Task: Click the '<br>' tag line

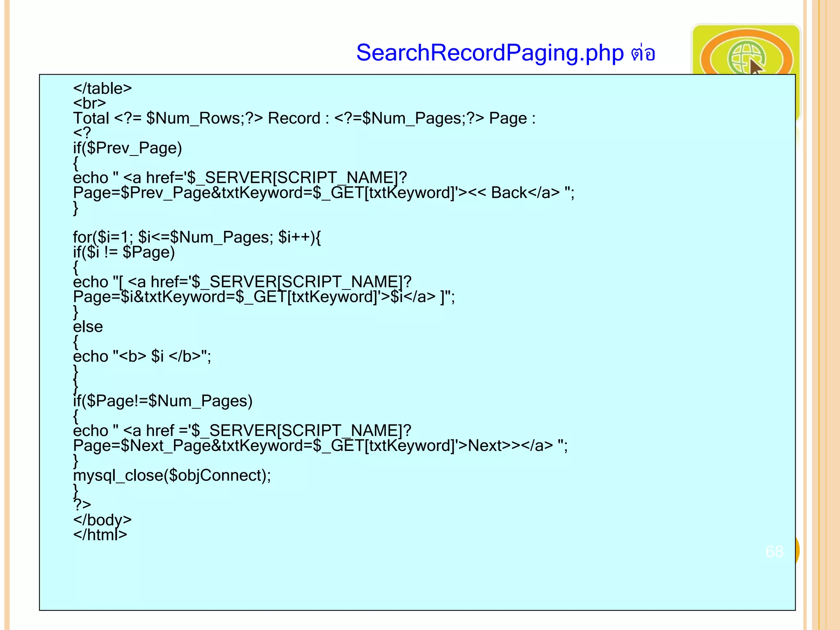Action: click(89, 103)
